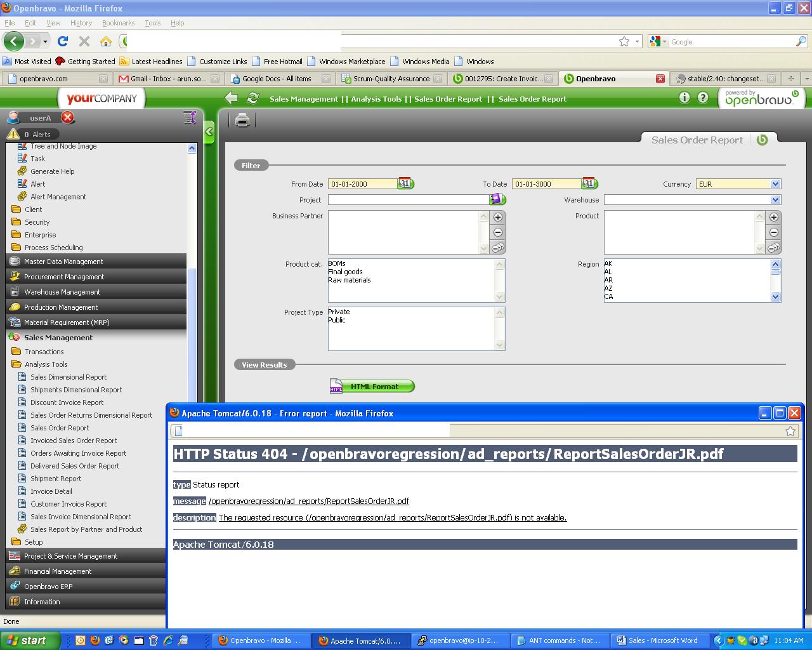Screen dimensions: 812x650
Task: Open the About info icon
Action: tap(684, 98)
